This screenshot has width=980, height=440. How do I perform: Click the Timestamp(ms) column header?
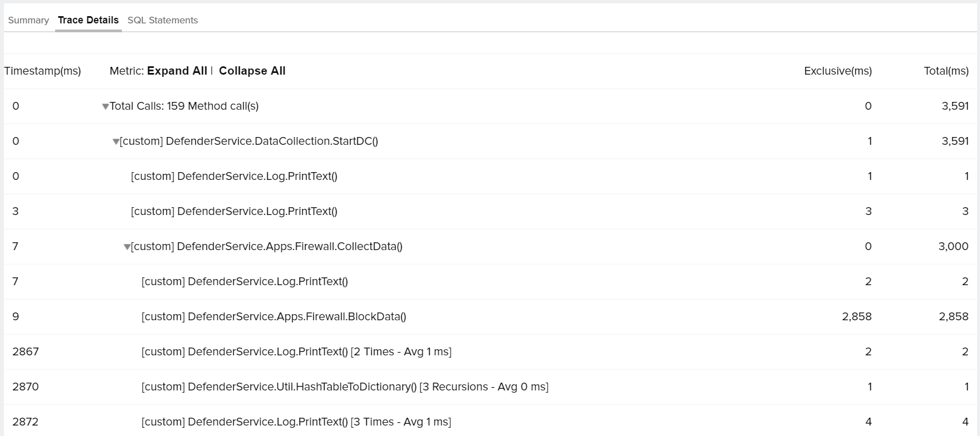[x=42, y=71]
